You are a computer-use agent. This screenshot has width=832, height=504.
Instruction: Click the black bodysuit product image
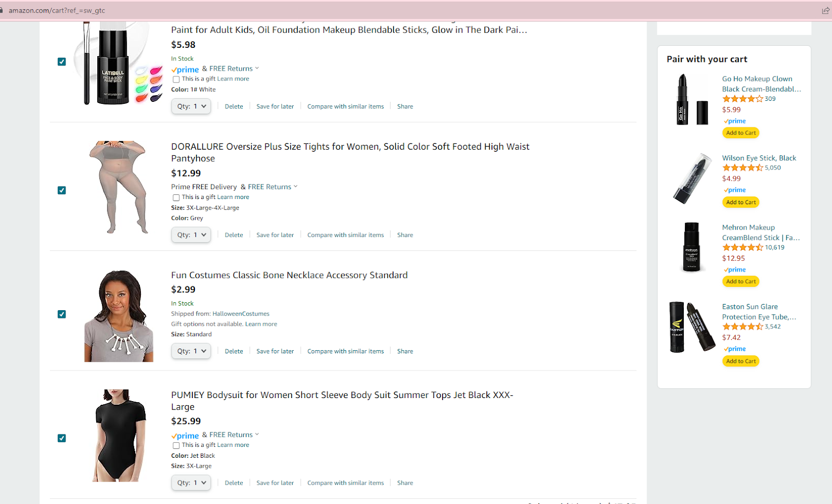click(x=119, y=435)
